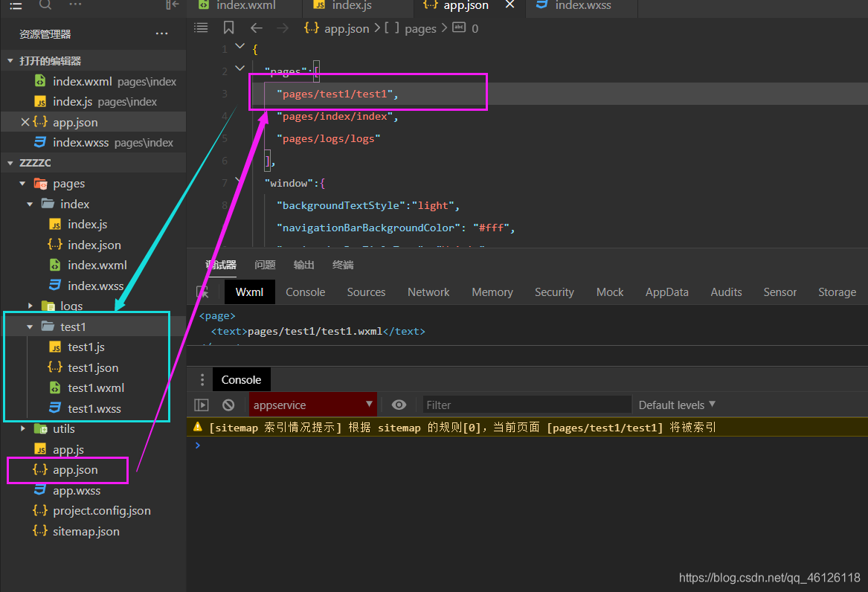Open the resource manager ellipsis menu
This screenshot has width=868, height=592.
(x=161, y=33)
